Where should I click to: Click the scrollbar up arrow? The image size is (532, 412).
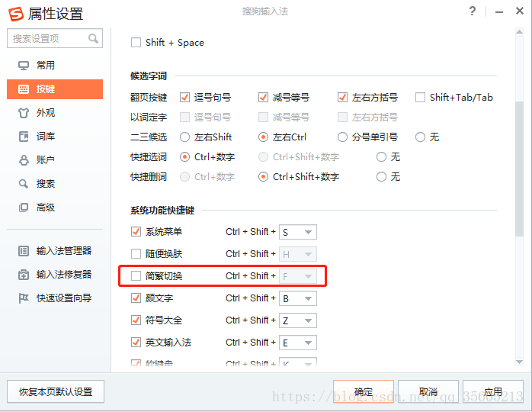(x=519, y=31)
